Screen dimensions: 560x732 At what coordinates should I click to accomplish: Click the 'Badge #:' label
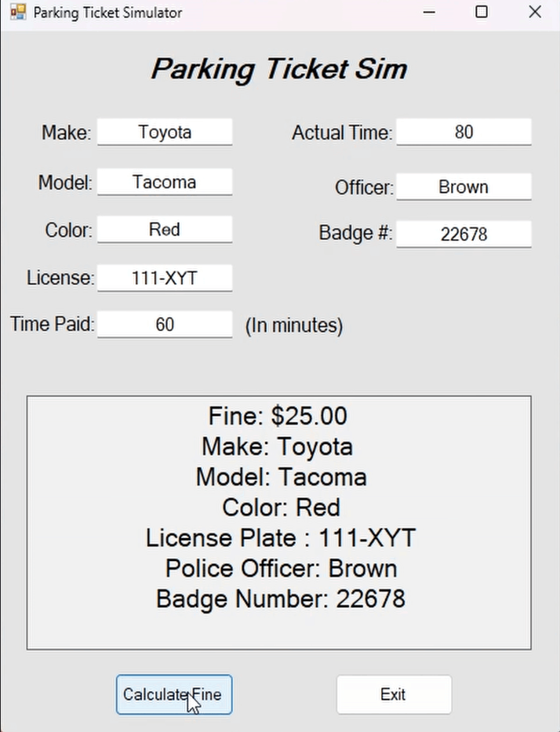[x=355, y=233]
